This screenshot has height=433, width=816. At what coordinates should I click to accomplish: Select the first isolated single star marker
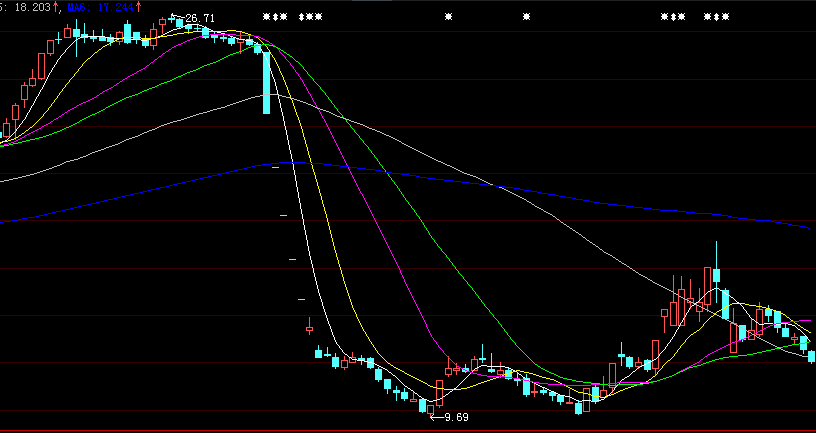pyautogui.click(x=449, y=18)
